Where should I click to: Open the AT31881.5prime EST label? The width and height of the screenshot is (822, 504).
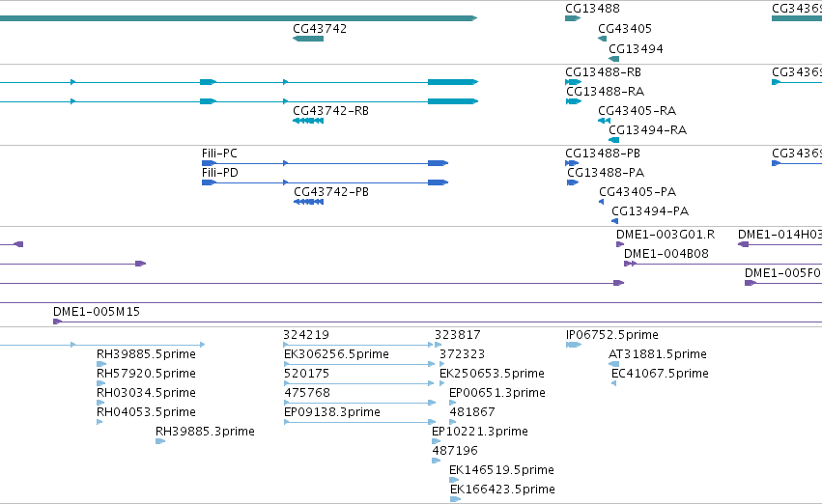tap(658, 354)
